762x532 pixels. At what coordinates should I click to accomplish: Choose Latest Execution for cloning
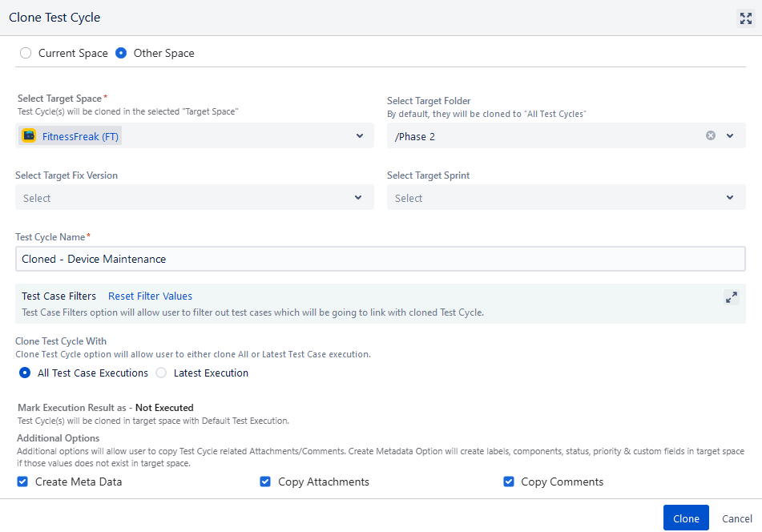[x=159, y=373]
